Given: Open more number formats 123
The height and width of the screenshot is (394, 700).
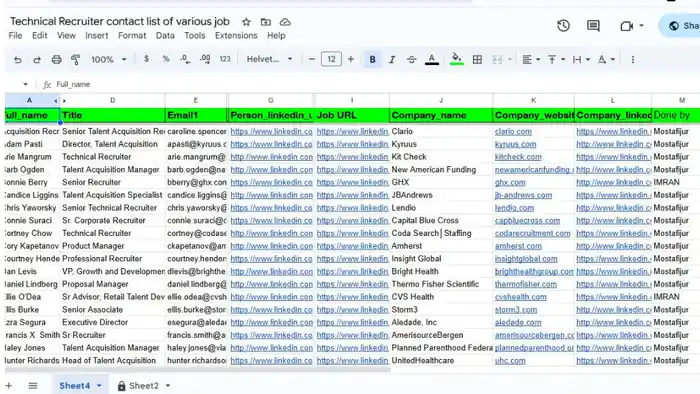Looking at the screenshot, I should click(x=225, y=59).
